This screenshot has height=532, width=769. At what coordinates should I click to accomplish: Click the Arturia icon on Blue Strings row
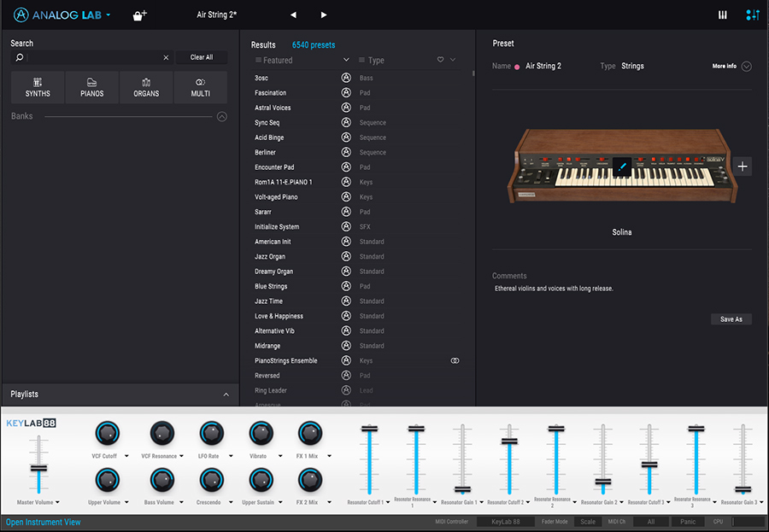(x=346, y=286)
